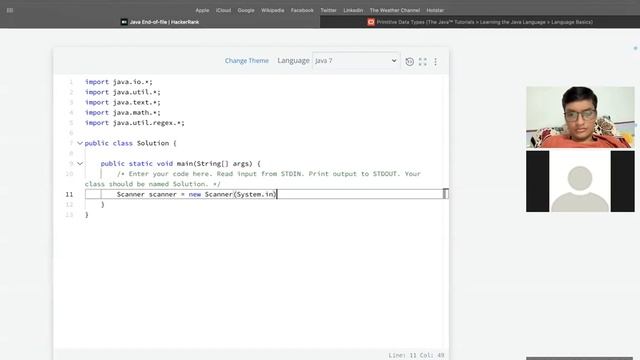The image size is (640, 360).
Task: Click line number 11 in the gutter
Action: 69,194
